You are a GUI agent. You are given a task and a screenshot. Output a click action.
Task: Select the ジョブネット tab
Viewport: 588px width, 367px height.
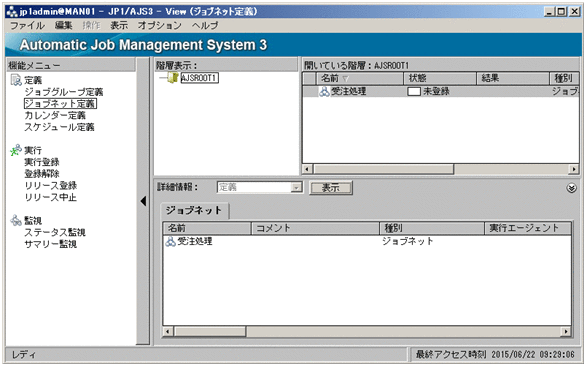194,211
